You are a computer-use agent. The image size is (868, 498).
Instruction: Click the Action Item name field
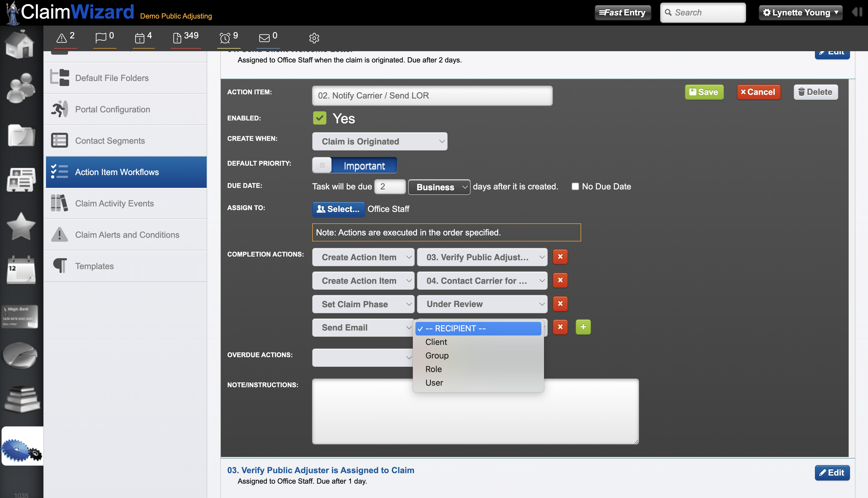[x=432, y=95]
